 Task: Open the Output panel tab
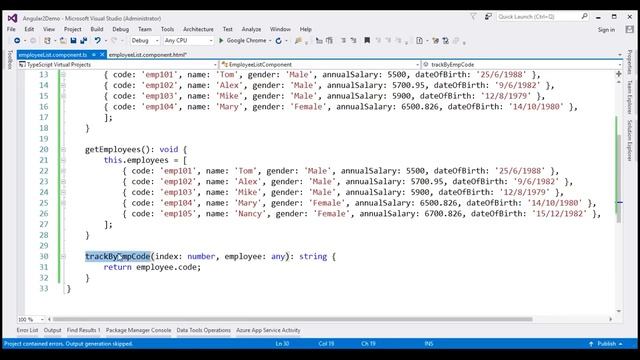click(52, 330)
